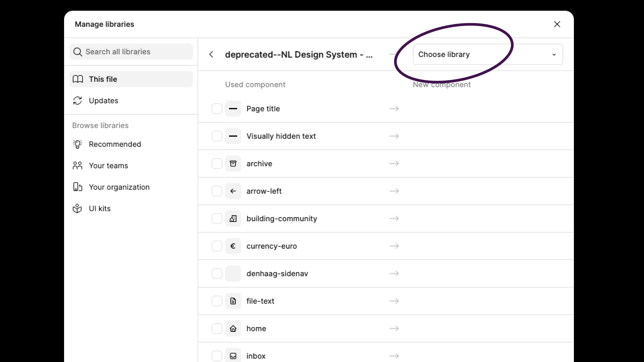The width and height of the screenshot is (644, 362).
Task: Click the currency-euro component icon
Action: [x=233, y=246]
